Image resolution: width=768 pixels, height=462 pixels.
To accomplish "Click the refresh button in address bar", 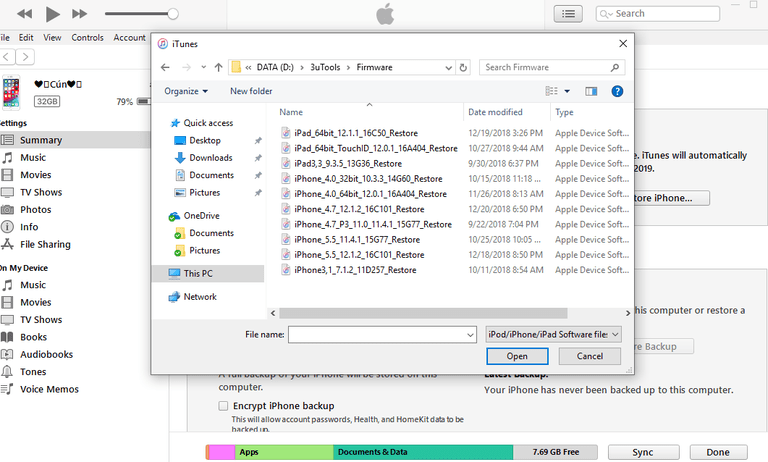I will pos(463,68).
